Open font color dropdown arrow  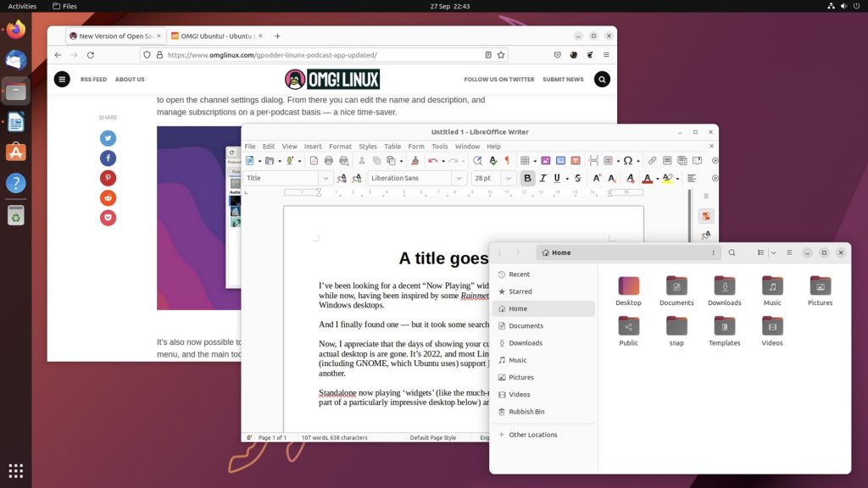click(657, 179)
